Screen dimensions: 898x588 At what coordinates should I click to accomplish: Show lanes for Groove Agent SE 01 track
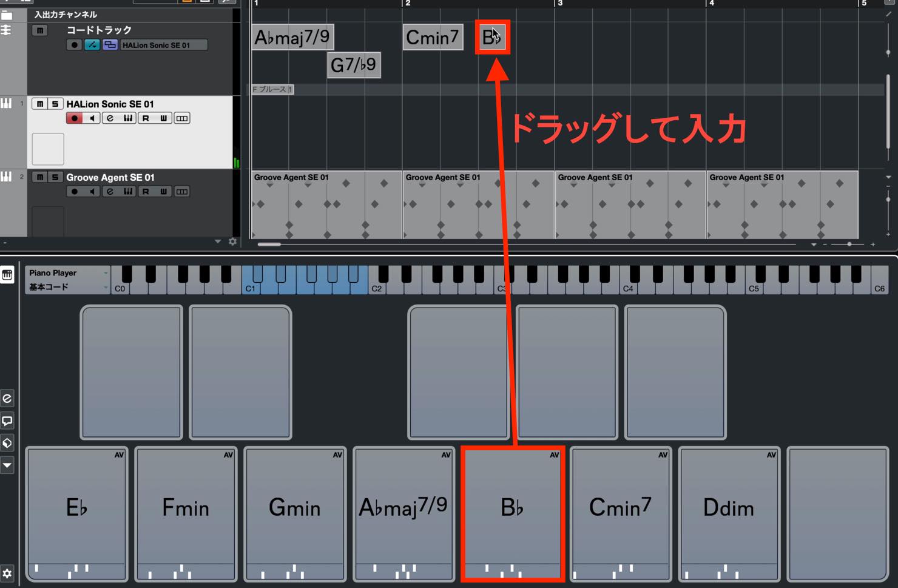point(182,192)
